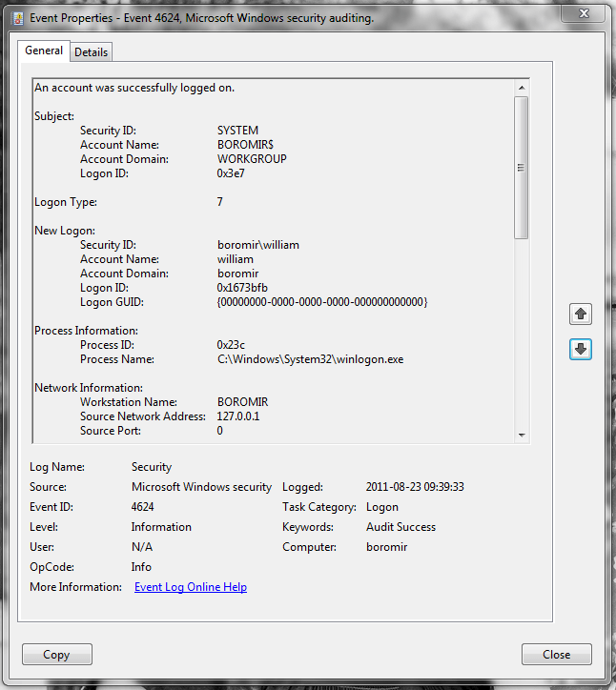Click the Event Properties title bar icon
This screenshot has width=616, height=690.
click(x=18, y=18)
